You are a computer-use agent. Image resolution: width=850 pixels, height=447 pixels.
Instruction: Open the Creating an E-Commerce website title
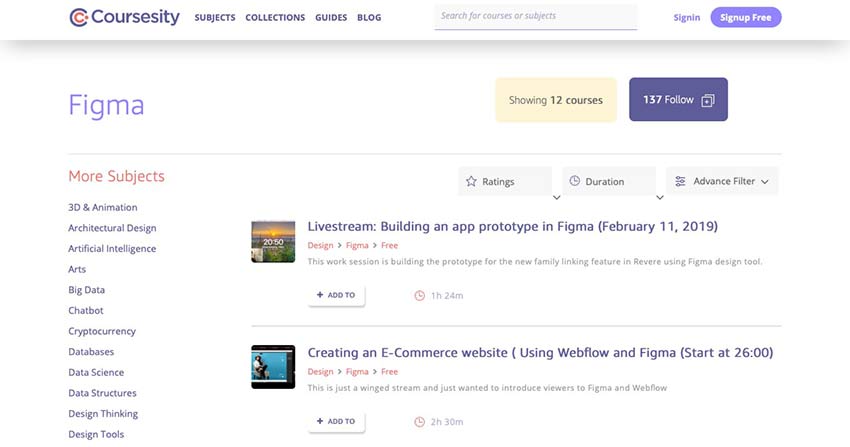tap(540, 353)
